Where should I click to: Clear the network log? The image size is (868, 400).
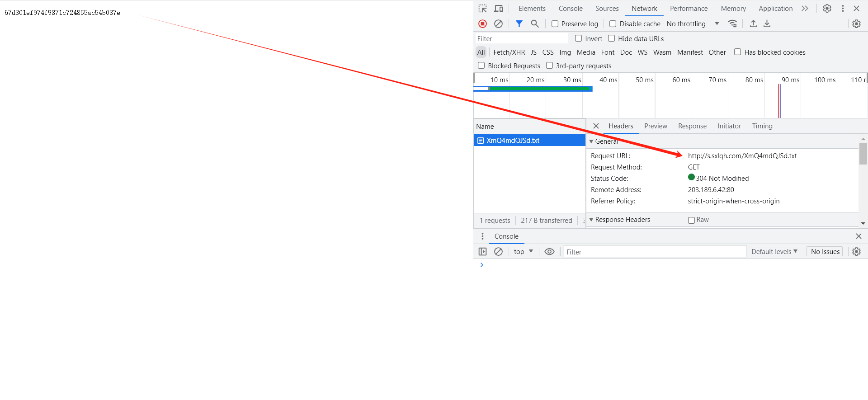[x=498, y=24]
